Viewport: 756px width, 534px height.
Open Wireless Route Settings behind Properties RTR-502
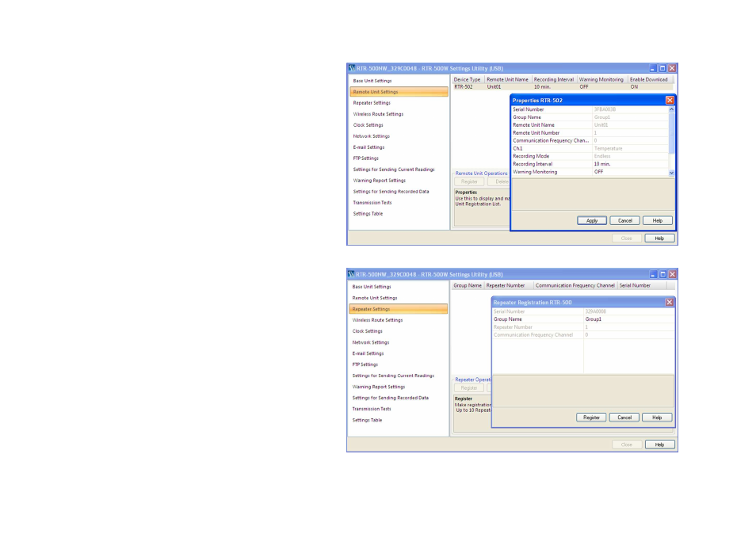coord(378,114)
